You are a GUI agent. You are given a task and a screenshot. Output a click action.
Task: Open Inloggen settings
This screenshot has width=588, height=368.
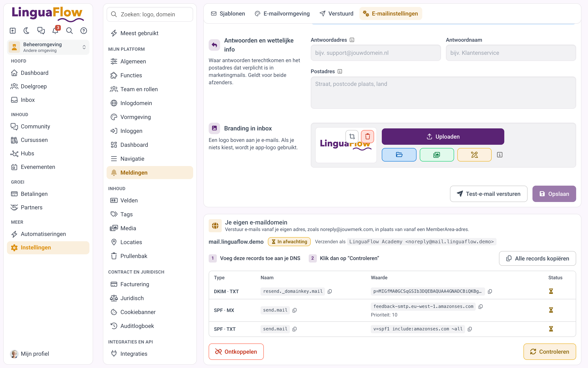click(x=150, y=131)
